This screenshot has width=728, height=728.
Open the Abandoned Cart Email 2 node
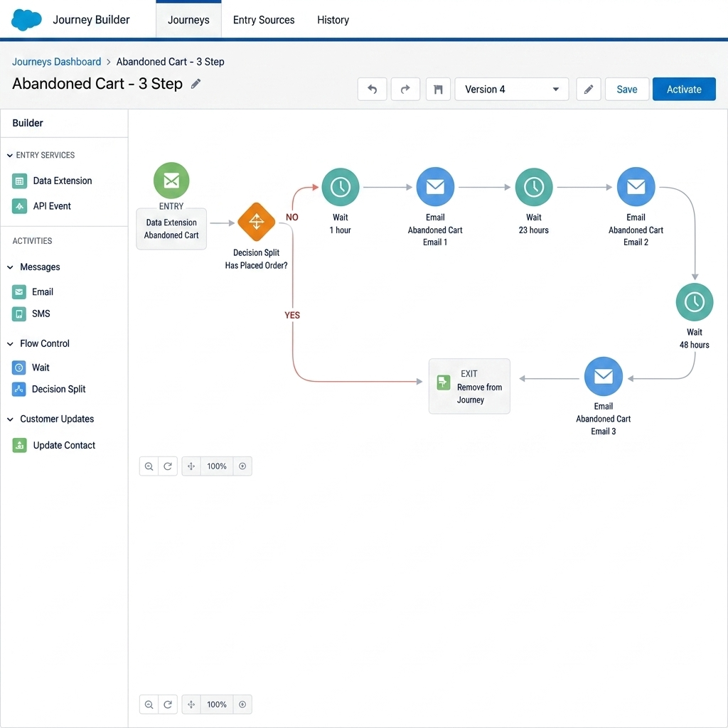[636, 187]
